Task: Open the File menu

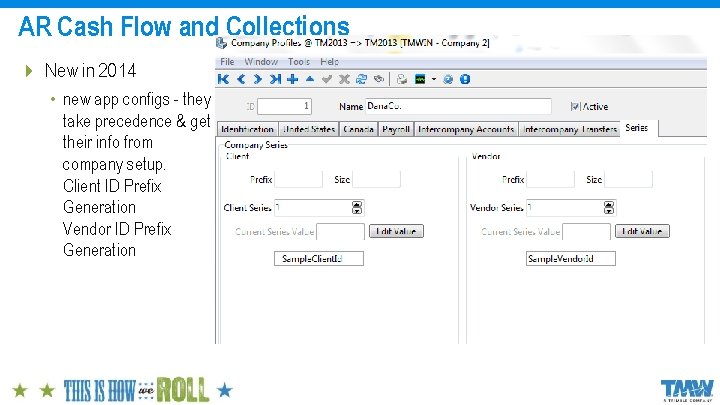Action: (x=227, y=62)
